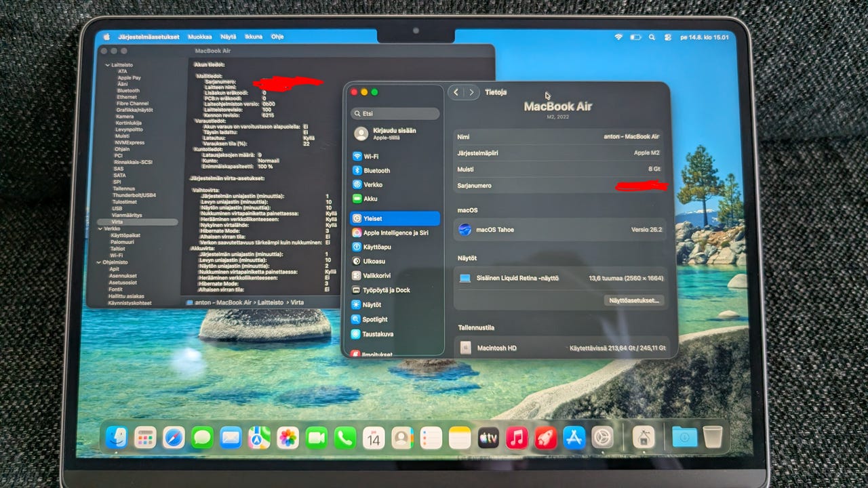Select Grafiikka/näytöt in the tree

tap(134, 110)
